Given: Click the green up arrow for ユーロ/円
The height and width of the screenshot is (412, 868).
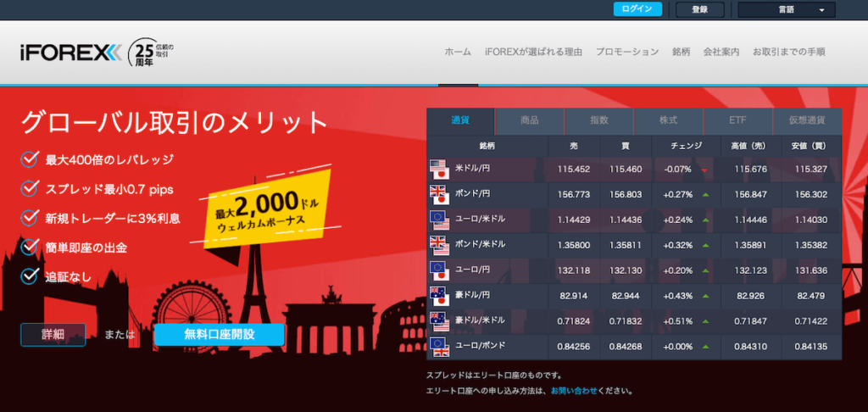Looking at the screenshot, I should click(x=705, y=270).
